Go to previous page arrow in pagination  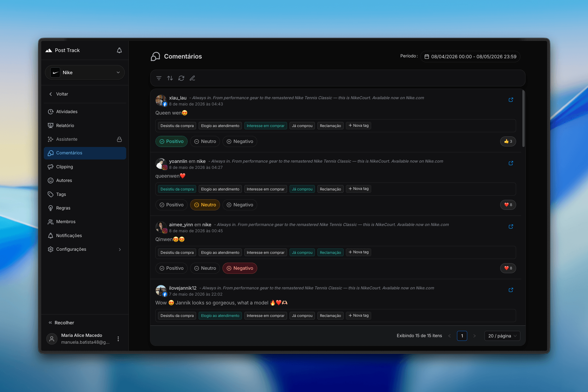pyautogui.click(x=449, y=336)
